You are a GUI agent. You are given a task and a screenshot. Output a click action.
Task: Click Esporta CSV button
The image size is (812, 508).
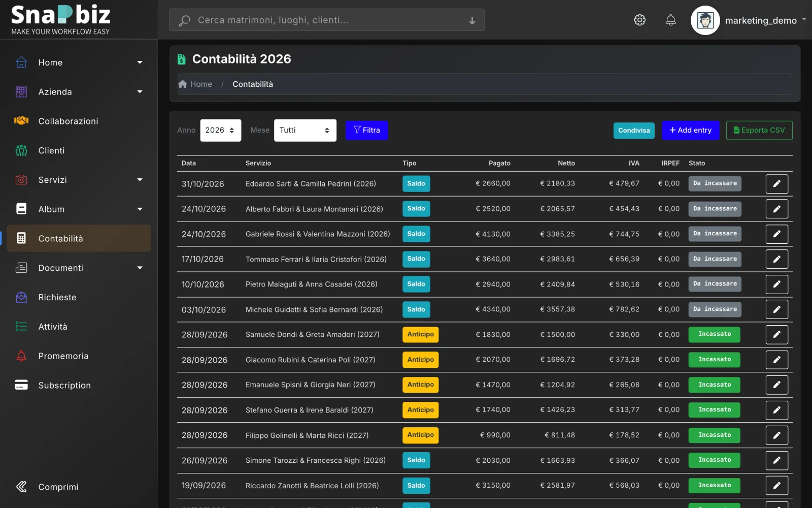759,130
